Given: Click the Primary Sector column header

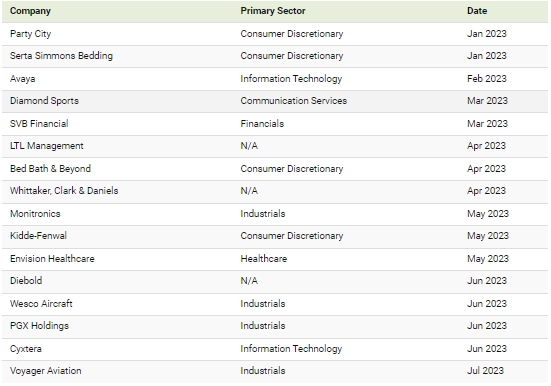Looking at the screenshot, I should [x=273, y=11].
